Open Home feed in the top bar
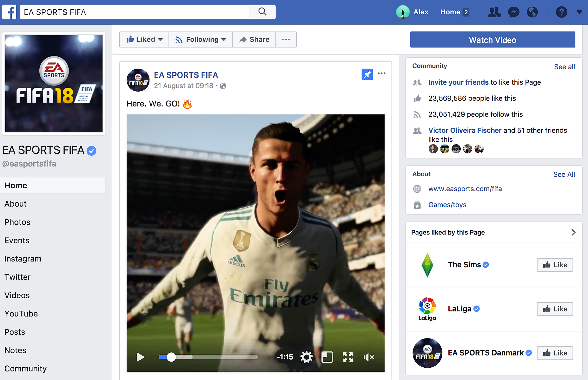 (x=450, y=12)
